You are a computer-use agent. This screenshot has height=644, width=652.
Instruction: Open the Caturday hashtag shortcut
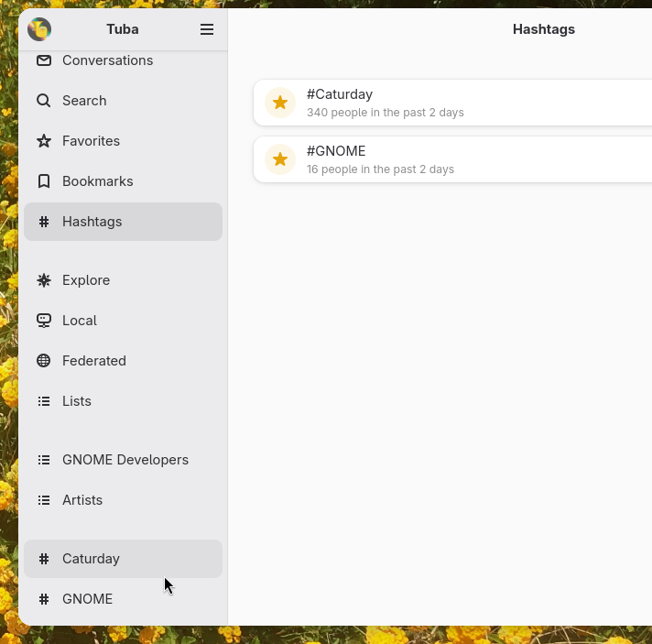tap(123, 559)
